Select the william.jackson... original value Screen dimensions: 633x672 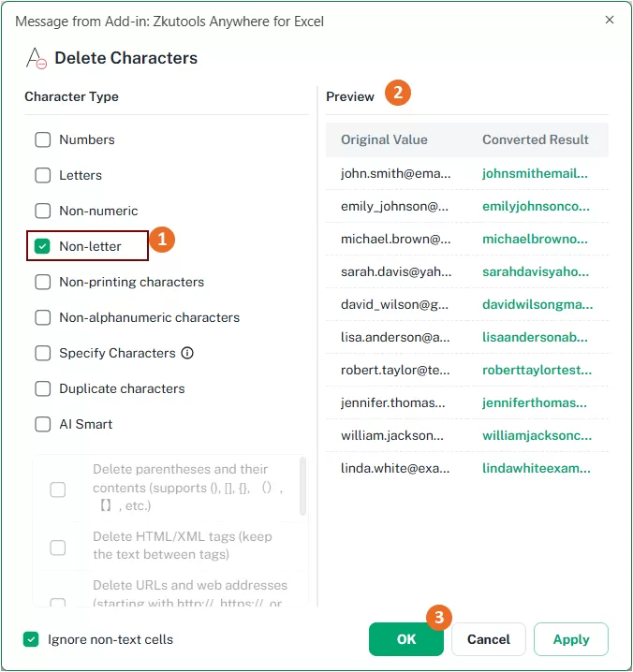(392, 435)
